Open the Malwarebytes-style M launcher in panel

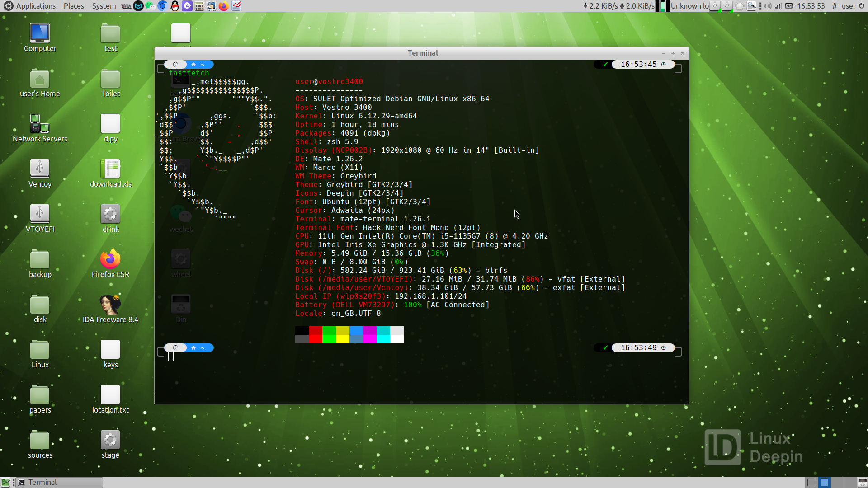coord(138,6)
